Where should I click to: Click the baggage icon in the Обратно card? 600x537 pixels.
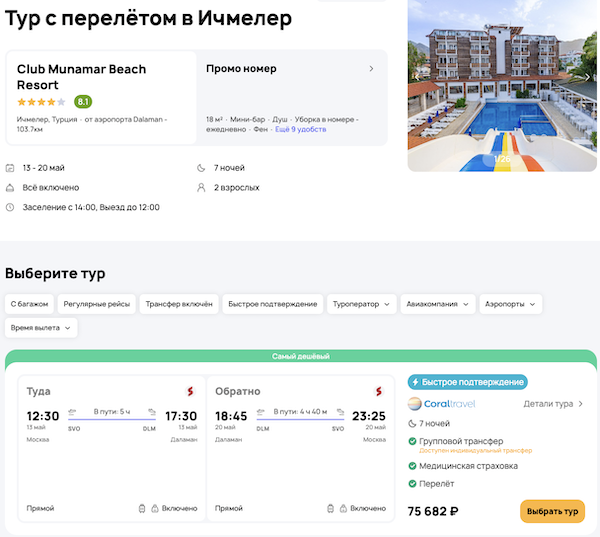pos(331,508)
